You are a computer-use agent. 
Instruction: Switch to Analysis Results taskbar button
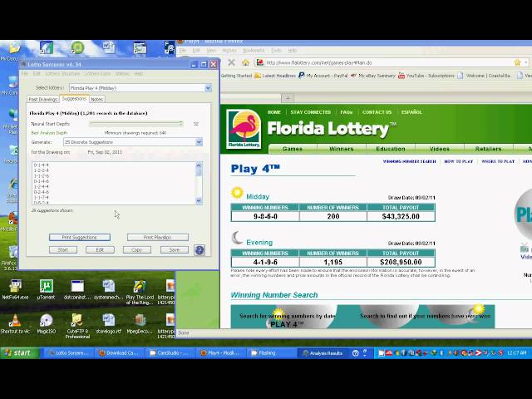[x=323, y=352]
